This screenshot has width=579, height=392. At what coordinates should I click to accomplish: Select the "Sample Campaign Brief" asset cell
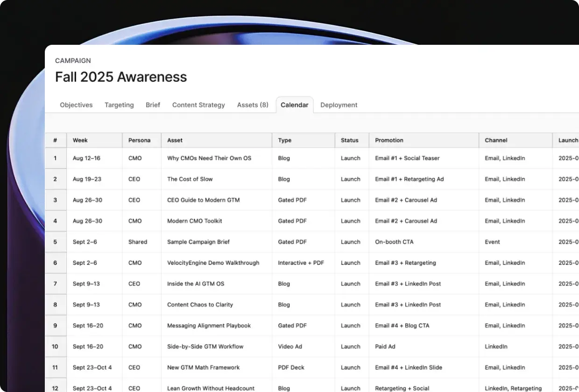click(x=217, y=242)
